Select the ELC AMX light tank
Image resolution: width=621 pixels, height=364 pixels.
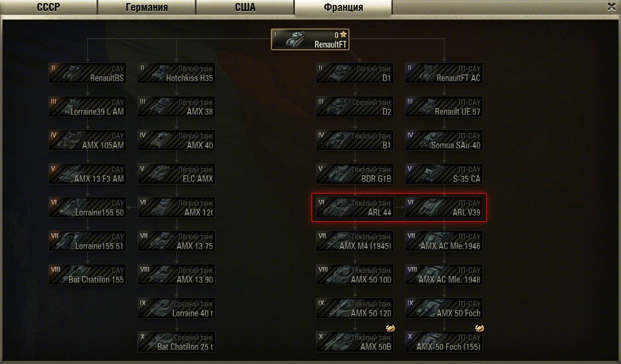coord(176,174)
